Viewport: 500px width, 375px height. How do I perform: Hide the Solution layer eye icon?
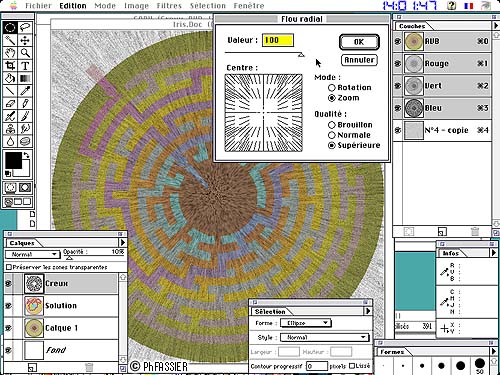(x=8, y=306)
